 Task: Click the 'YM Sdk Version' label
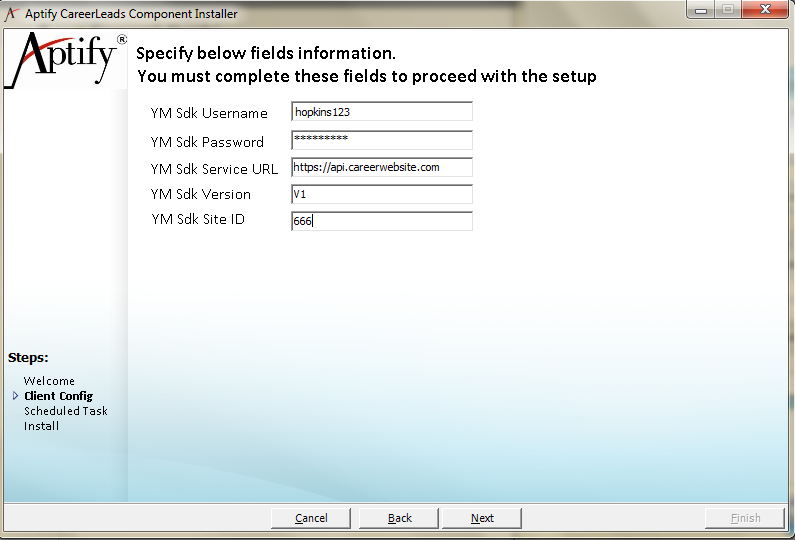click(x=200, y=194)
